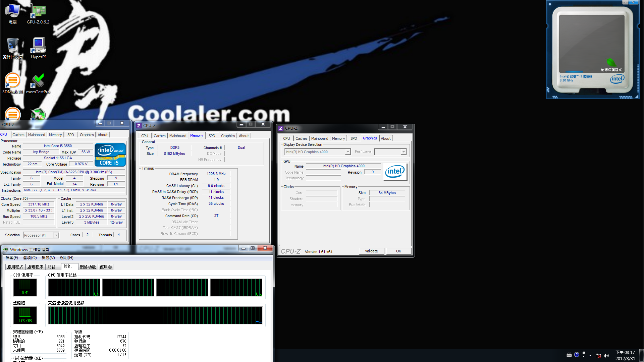Viewport: 644px width, 362px height.
Task: Open the HyperPI desktop shortcut
Action: pyautogui.click(x=38, y=48)
